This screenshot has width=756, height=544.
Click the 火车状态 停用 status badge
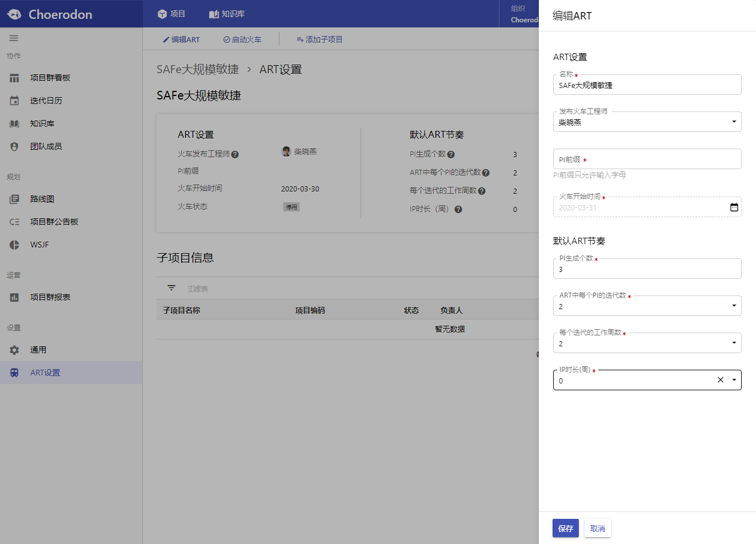tap(291, 207)
